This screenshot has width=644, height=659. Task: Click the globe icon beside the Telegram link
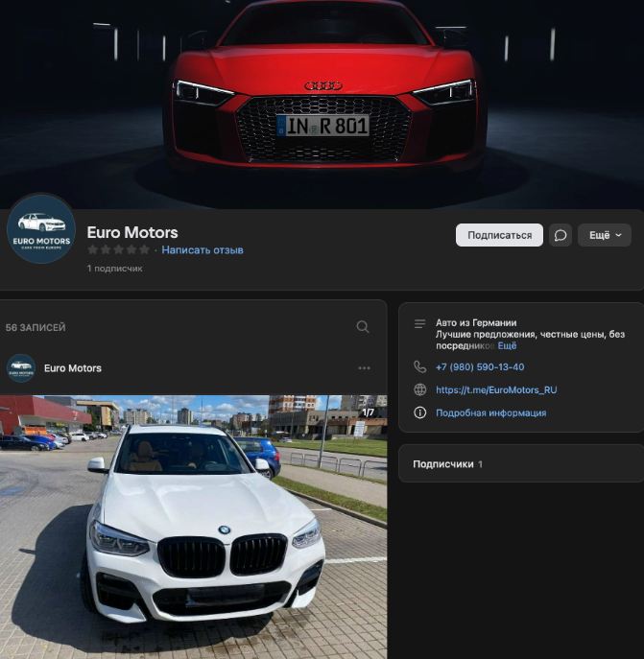tap(419, 389)
